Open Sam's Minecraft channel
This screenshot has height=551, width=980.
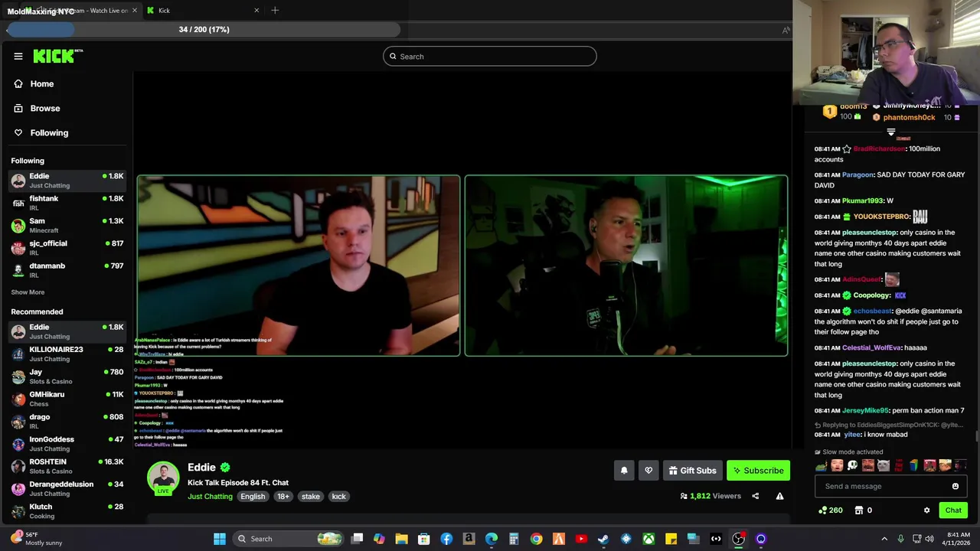[x=67, y=225]
